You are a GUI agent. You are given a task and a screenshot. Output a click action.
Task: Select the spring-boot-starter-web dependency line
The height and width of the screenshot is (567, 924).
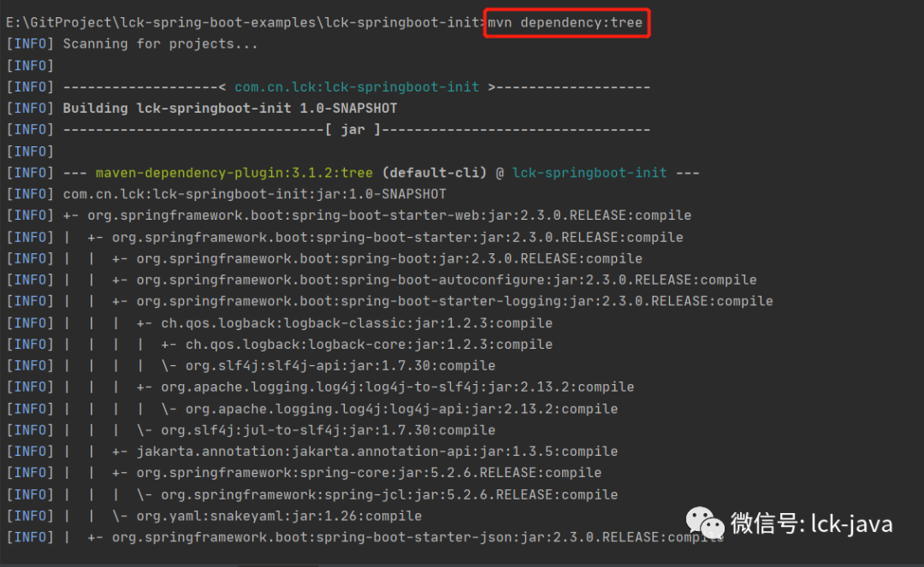(x=368, y=215)
